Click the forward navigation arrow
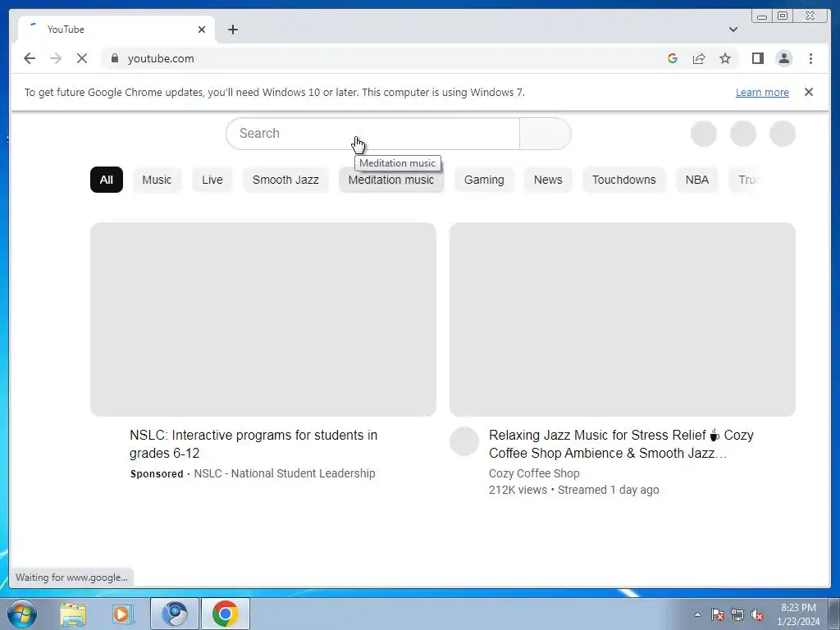The height and width of the screenshot is (630, 840). tap(56, 58)
